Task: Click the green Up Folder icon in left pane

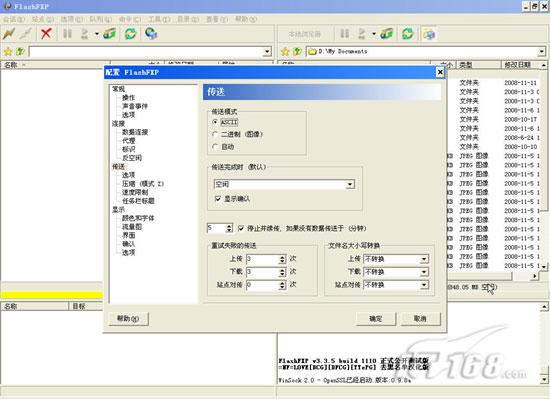Action: point(20,52)
